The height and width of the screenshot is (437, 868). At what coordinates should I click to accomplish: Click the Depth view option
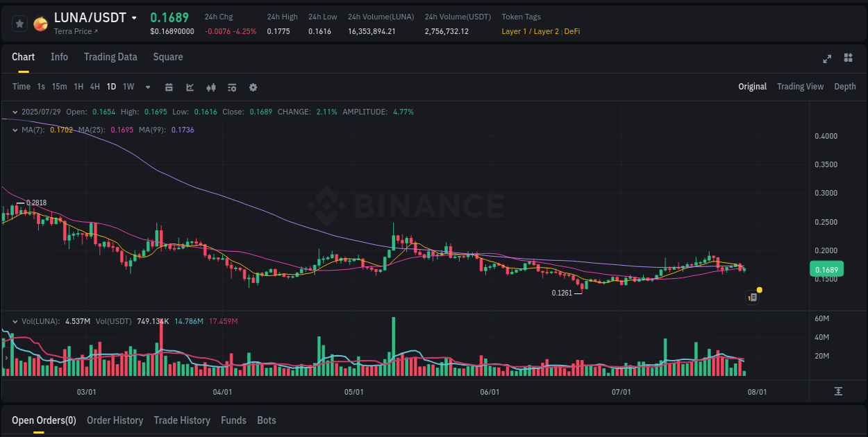[845, 87]
